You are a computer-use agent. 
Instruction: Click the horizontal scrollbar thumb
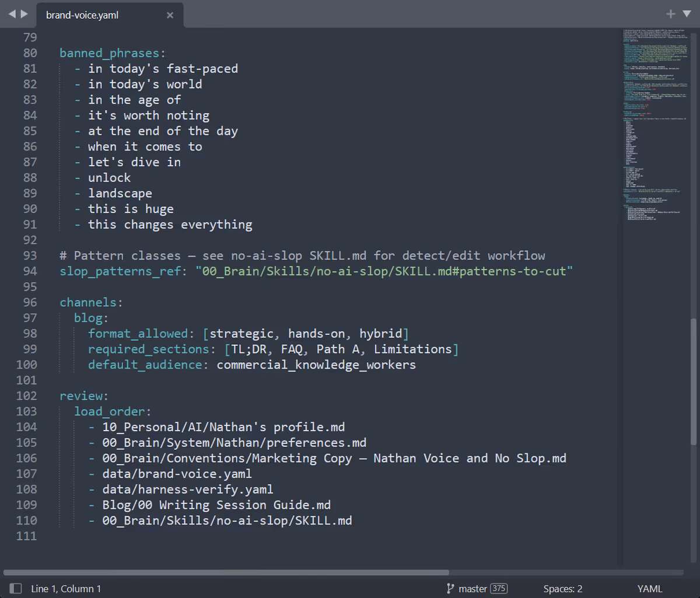(226, 573)
